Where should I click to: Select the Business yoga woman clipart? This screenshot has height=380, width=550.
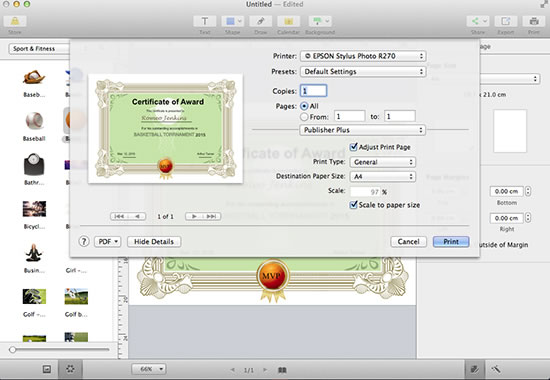tap(34, 253)
